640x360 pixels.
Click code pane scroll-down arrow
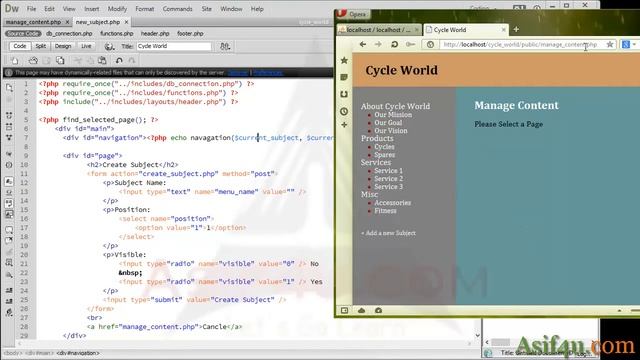click(478, 335)
